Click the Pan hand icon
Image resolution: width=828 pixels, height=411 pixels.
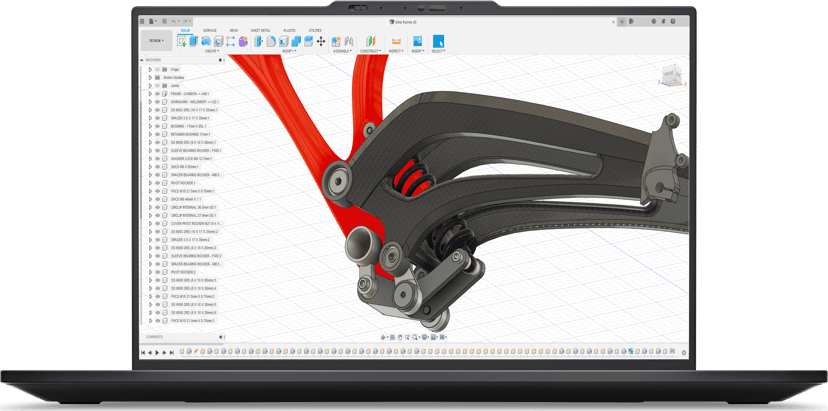tap(400, 337)
